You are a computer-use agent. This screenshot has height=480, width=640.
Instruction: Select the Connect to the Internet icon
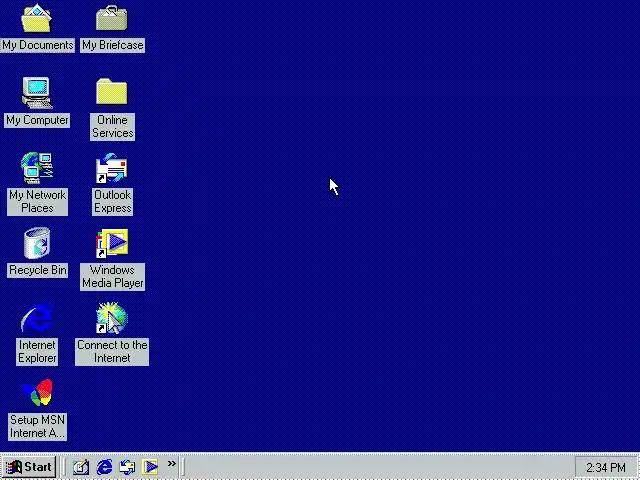click(112, 318)
